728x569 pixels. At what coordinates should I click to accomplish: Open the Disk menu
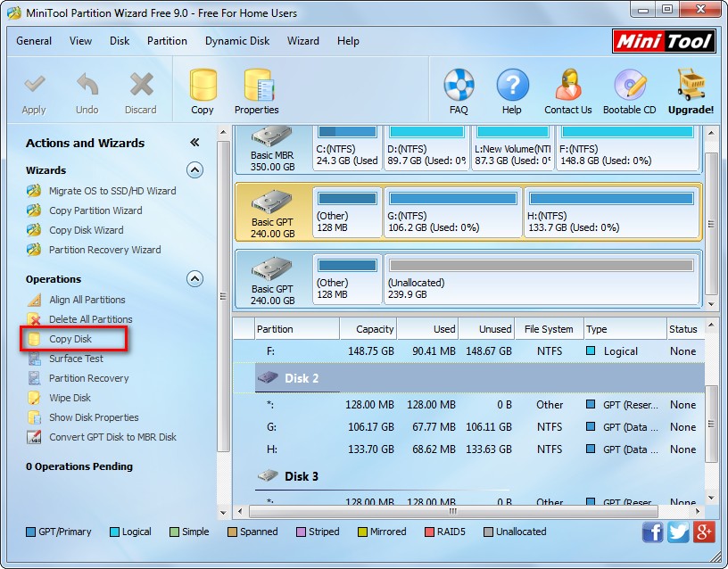(x=120, y=41)
